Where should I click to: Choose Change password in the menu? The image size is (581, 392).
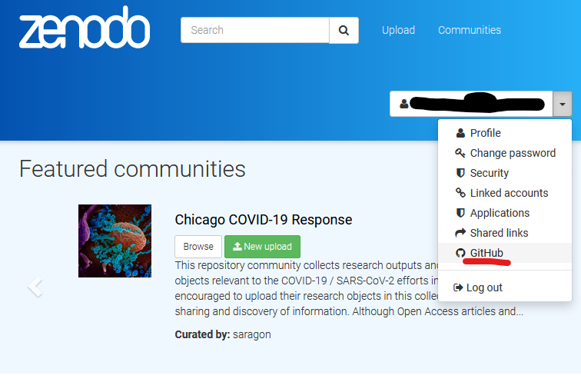click(x=505, y=153)
